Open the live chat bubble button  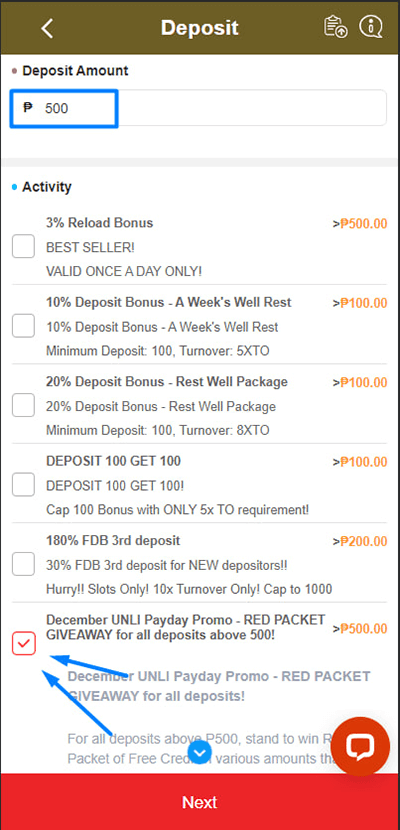click(360, 746)
